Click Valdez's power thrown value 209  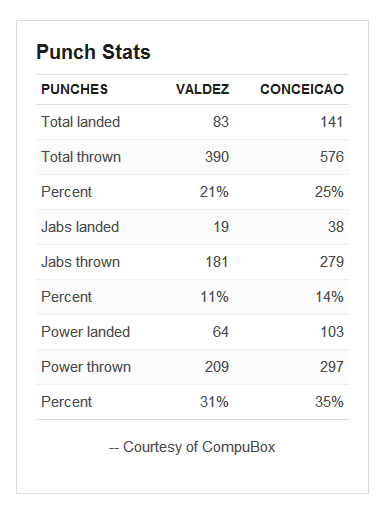pos(217,367)
